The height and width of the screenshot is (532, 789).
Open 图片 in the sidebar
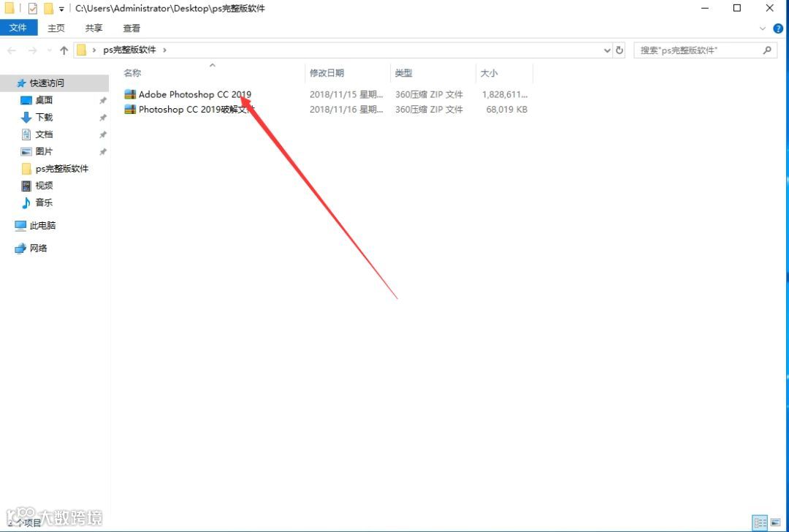44,151
